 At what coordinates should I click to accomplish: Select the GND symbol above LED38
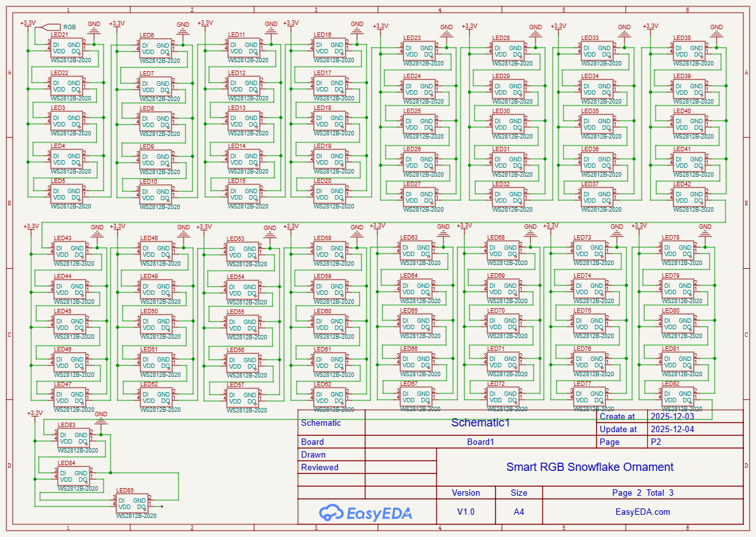click(717, 31)
